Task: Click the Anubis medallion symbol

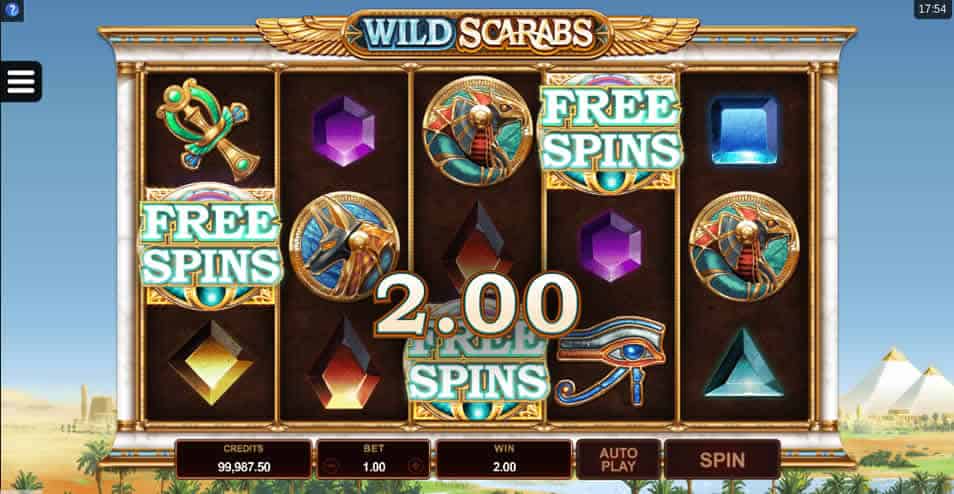Action: 344,246
